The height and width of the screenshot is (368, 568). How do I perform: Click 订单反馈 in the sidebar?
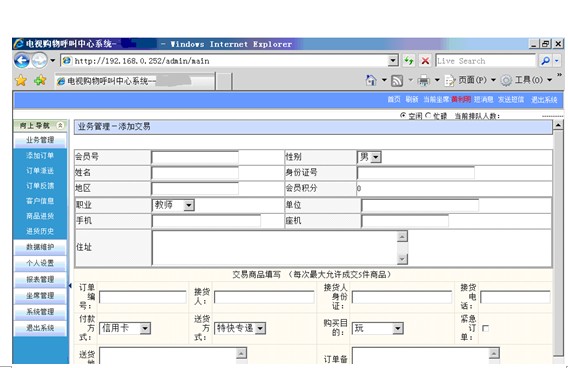[40, 186]
